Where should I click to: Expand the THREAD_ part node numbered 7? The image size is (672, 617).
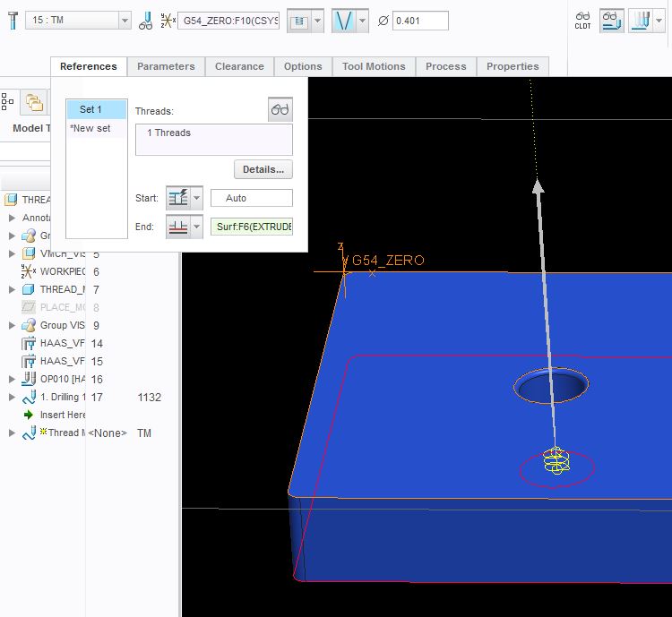(x=12, y=289)
